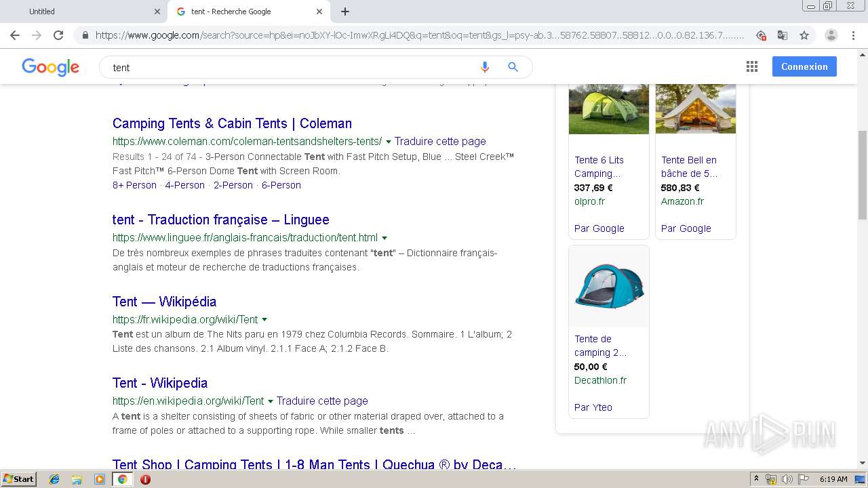Open the Google apps grid
868x488 pixels.
(x=751, y=66)
